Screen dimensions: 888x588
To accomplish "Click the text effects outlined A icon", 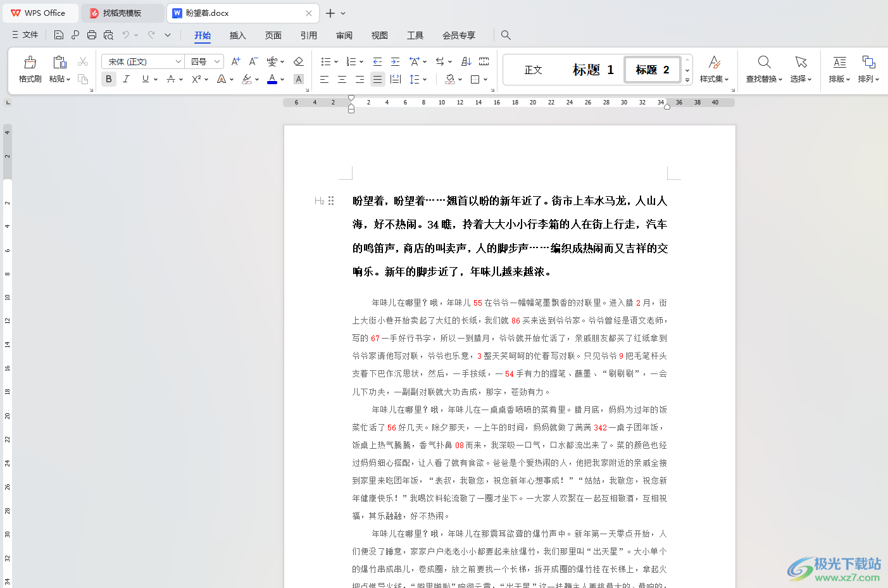I will (x=222, y=79).
